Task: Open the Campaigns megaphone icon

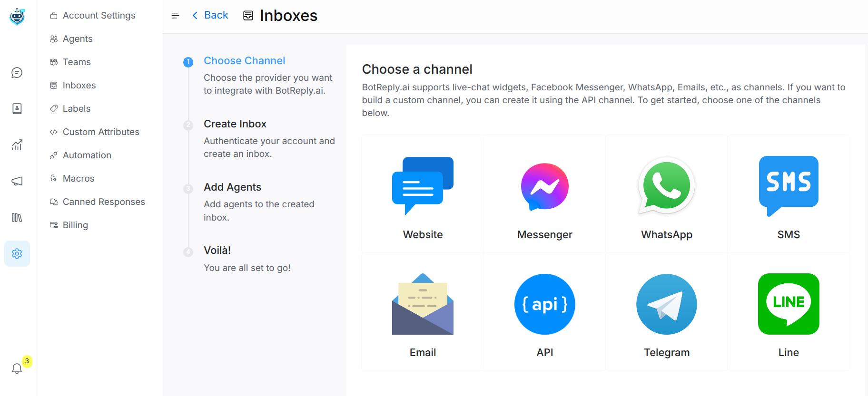Action: (17, 181)
